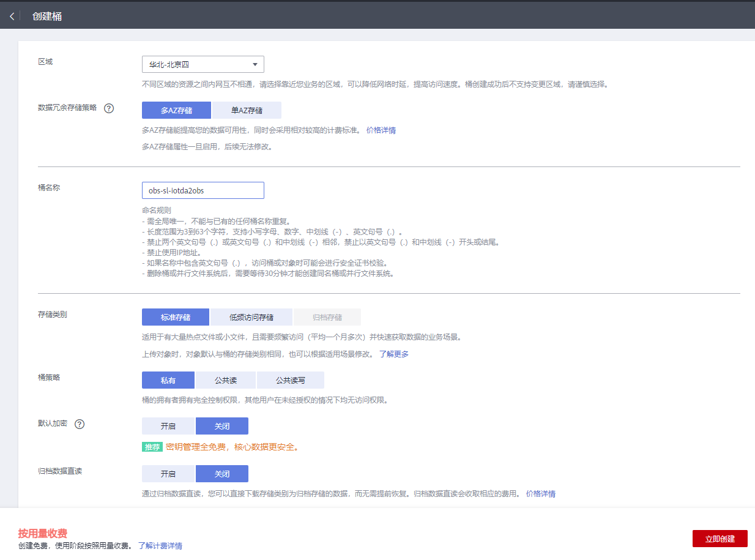Select 单AZ存储 redundancy option
755x560 pixels.
pos(246,110)
